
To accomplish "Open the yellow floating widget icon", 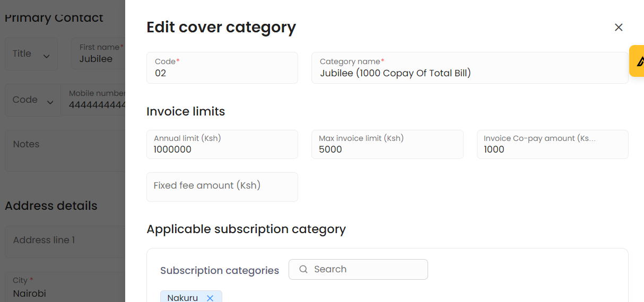I will point(639,61).
